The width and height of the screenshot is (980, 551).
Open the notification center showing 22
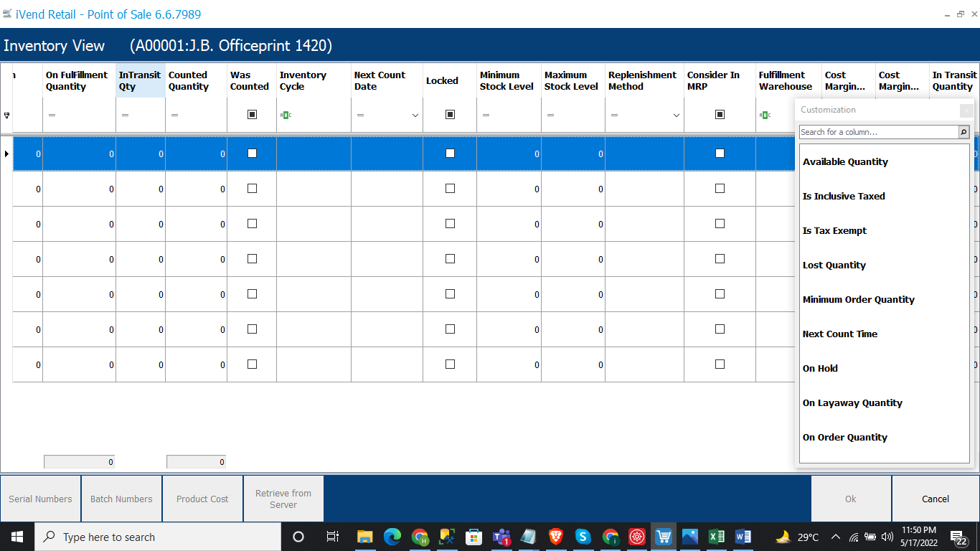tap(958, 537)
